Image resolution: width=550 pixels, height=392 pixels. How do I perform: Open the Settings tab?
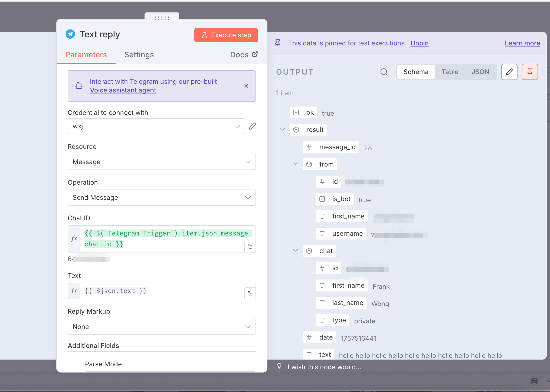(x=139, y=55)
